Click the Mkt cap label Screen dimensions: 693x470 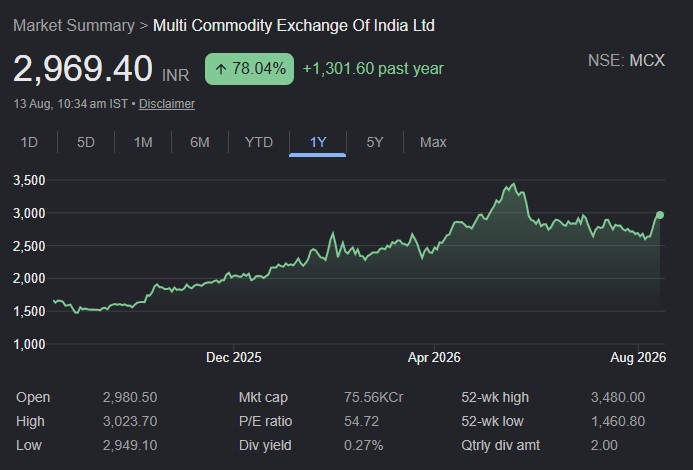pyautogui.click(x=263, y=397)
